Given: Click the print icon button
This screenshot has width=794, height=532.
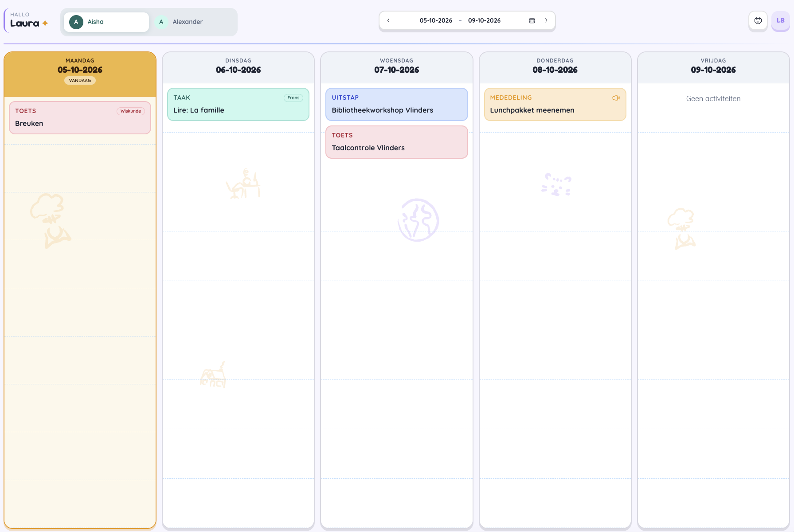Looking at the screenshot, I should [758, 20].
